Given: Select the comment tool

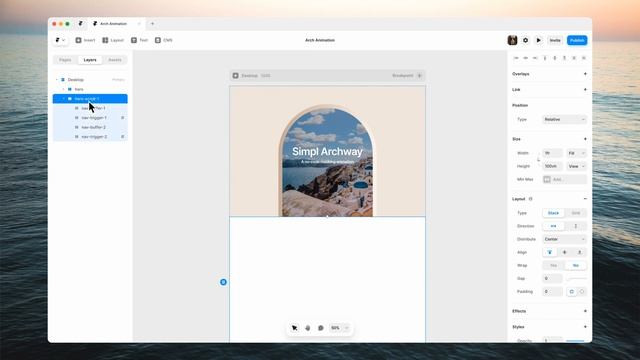Looking at the screenshot, I should click(321, 328).
